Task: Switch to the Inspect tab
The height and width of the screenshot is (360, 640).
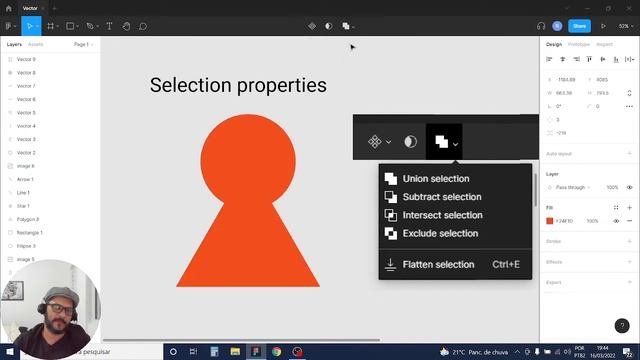Action: (x=604, y=44)
